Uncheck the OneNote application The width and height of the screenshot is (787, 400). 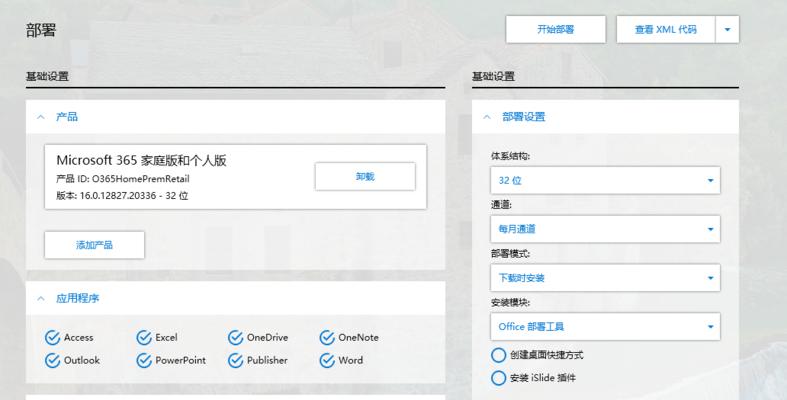tap(327, 338)
